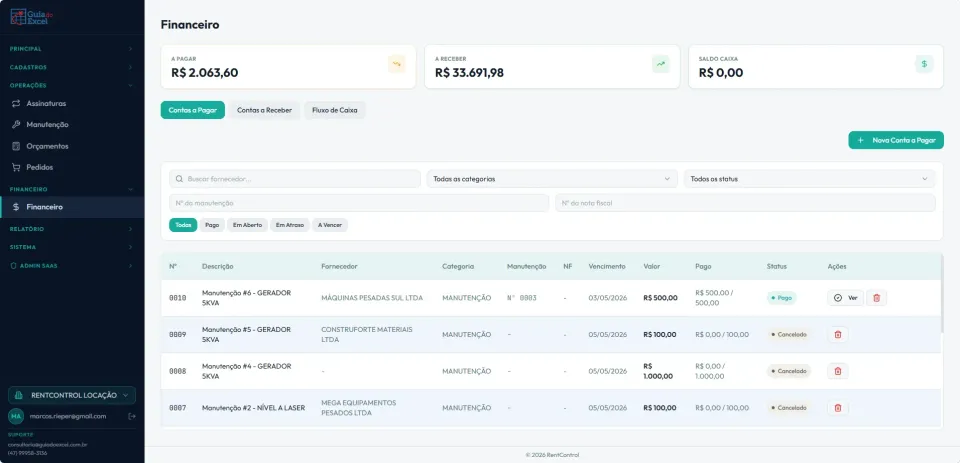Click the Nº 0003 manutenção cell
The width and height of the screenshot is (960, 463).
pos(522,298)
